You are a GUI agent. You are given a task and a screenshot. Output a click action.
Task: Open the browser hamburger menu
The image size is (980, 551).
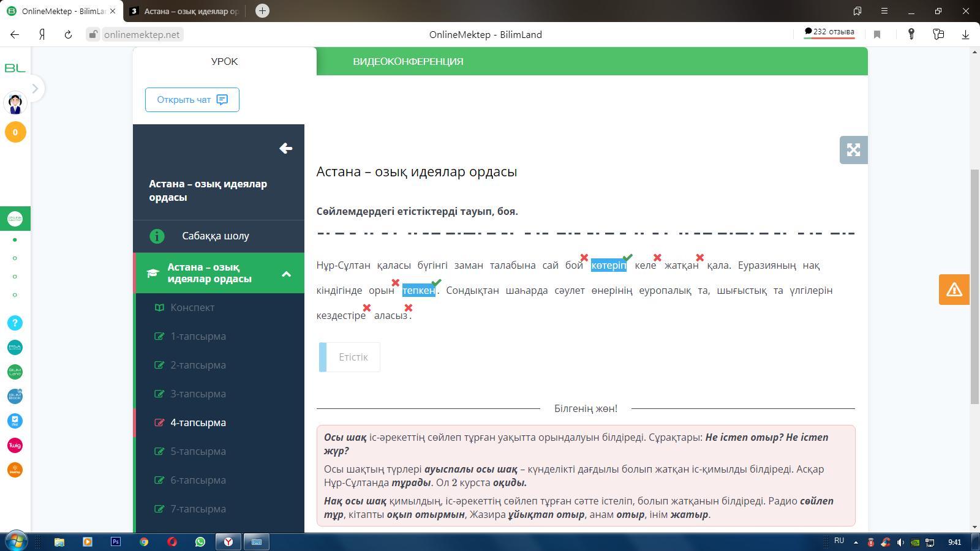coord(884,11)
